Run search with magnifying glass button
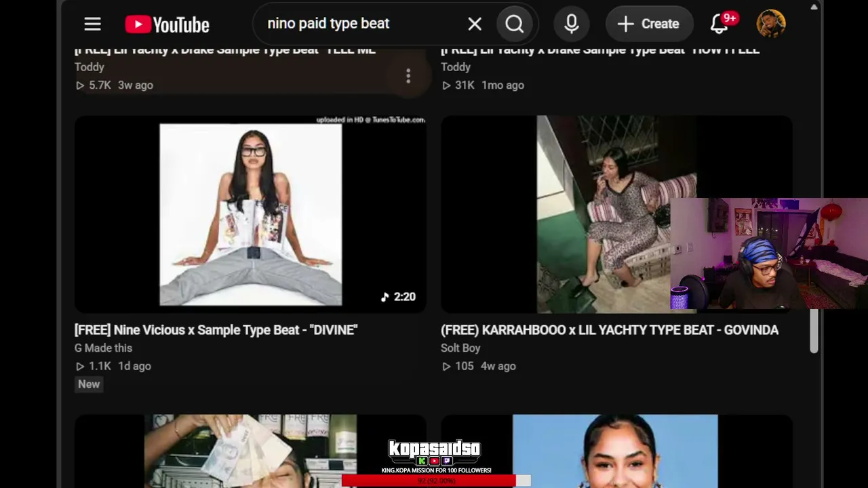 (x=515, y=24)
